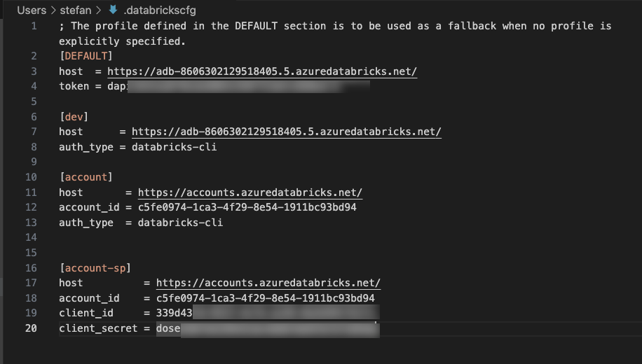Open the Users breadcrumb segment
Screen dimensions: 642x364
tap(32, 10)
